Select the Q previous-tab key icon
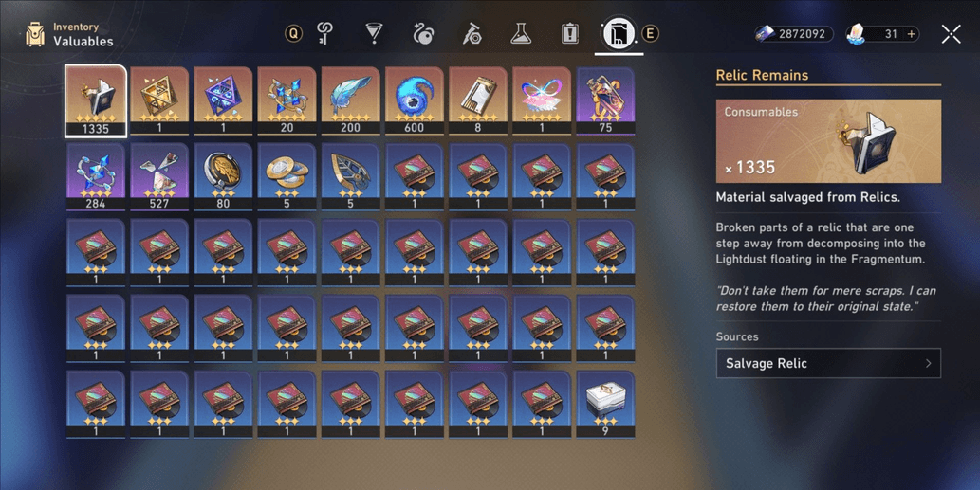The height and width of the screenshot is (490, 980). pyautogui.click(x=293, y=33)
